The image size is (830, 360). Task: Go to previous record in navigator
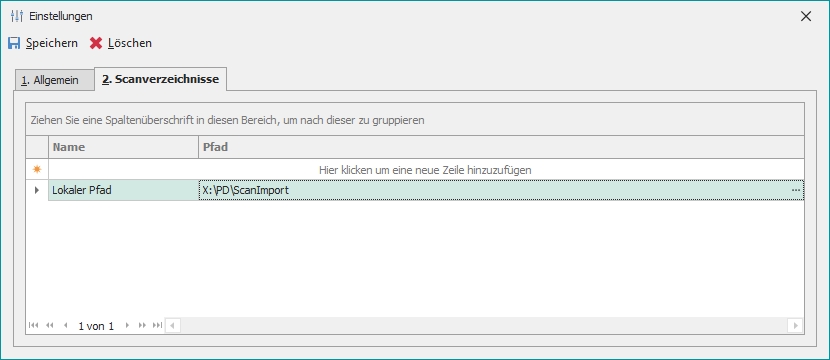coord(66,326)
